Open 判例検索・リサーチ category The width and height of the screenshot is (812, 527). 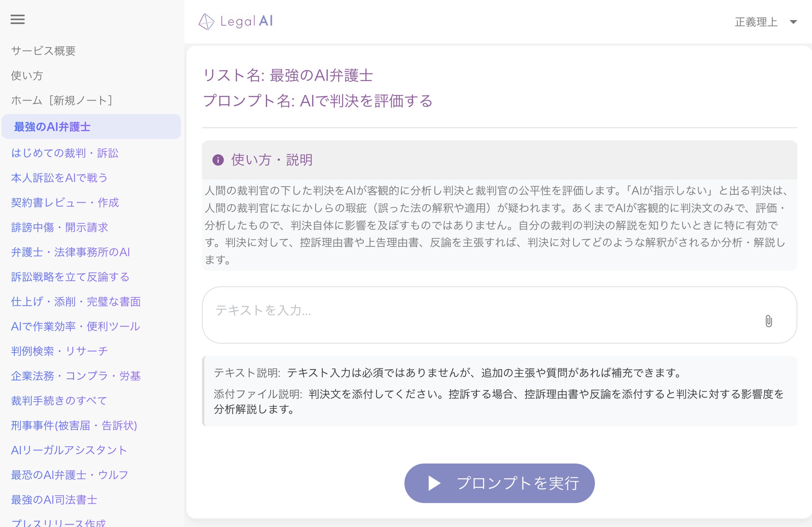coord(60,351)
